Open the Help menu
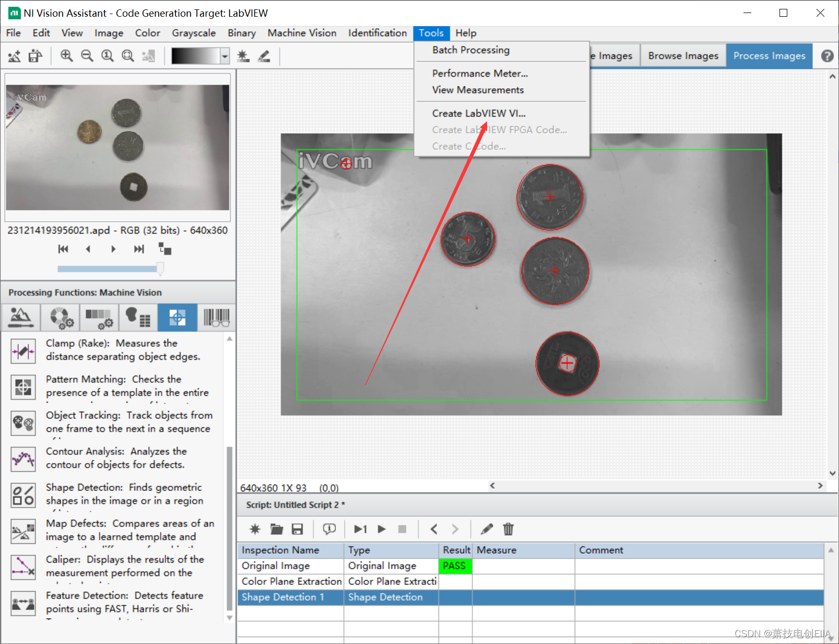 click(x=466, y=33)
